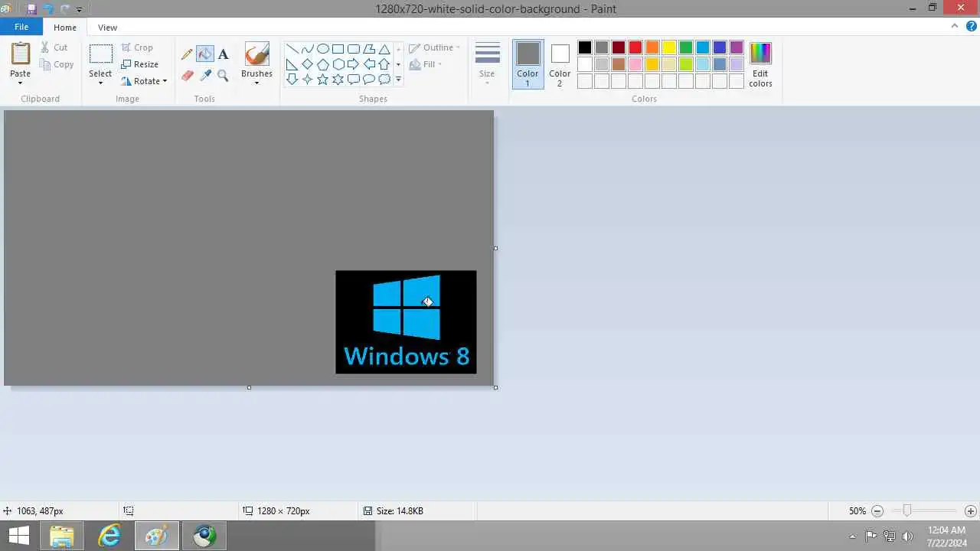Choose the Rectangle shape
This screenshot has height=551, width=980.
click(338, 49)
